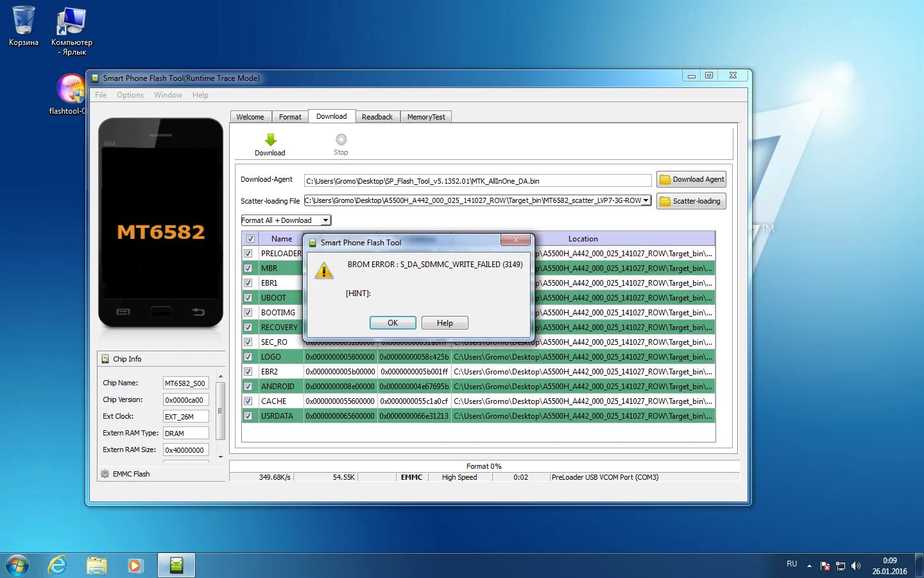Uncheck the LOGO row checkbox
924x578 pixels.
tap(248, 357)
